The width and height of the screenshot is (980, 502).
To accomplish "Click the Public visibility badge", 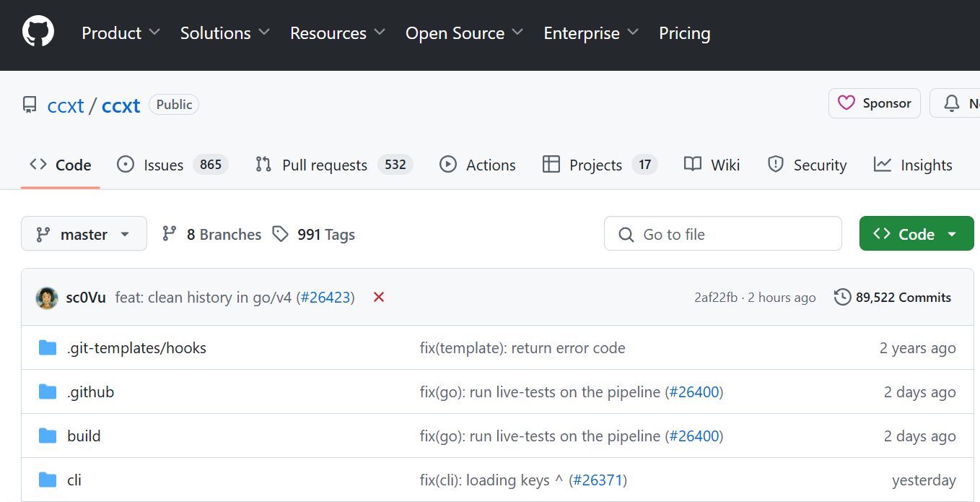I will [174, 105].
